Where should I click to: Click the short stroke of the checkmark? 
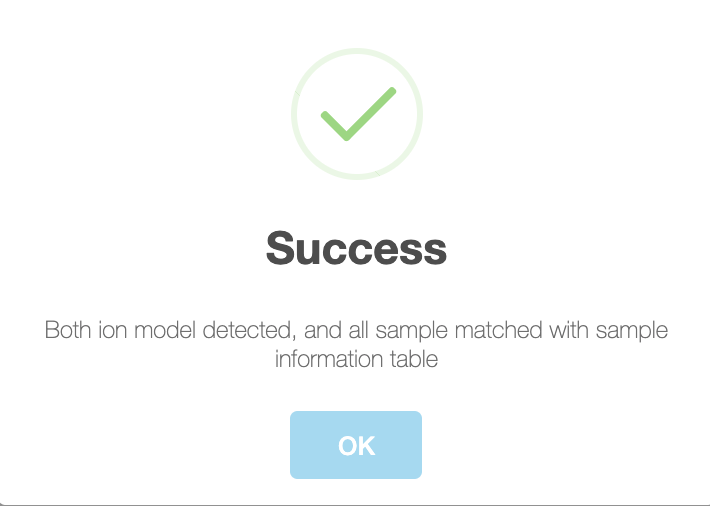(x=334, y=126)
